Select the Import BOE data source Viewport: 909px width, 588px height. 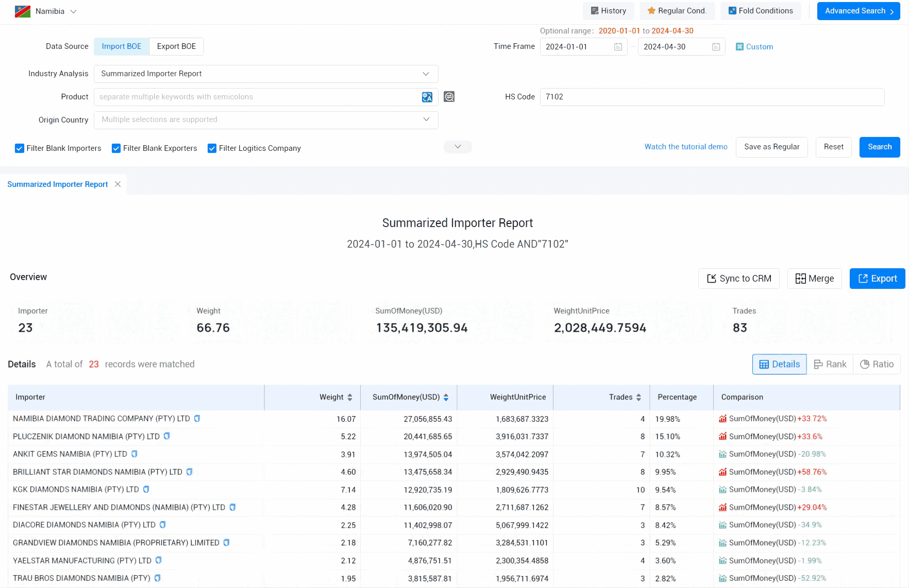[x=122, y=46]
